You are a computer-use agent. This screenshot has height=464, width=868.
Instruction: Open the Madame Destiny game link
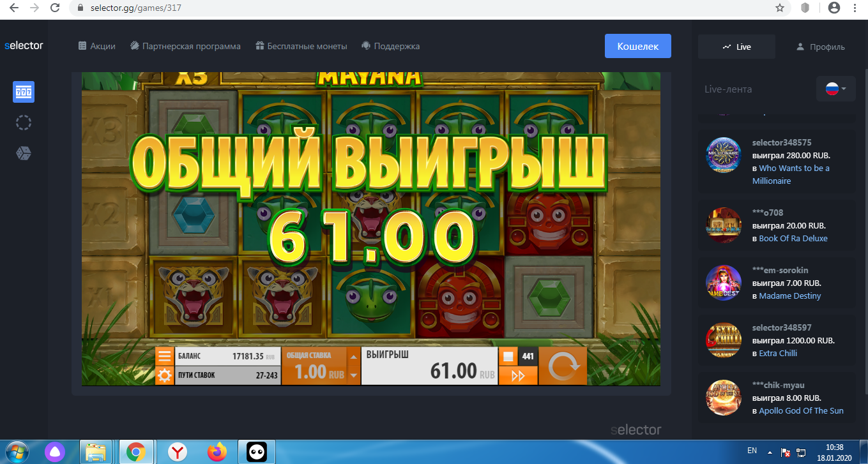pos(790,296)
